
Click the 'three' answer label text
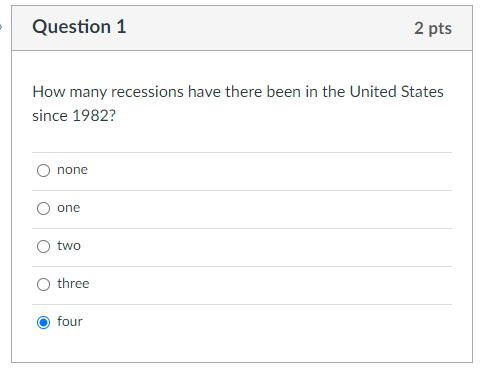click(x=73, y=283)
